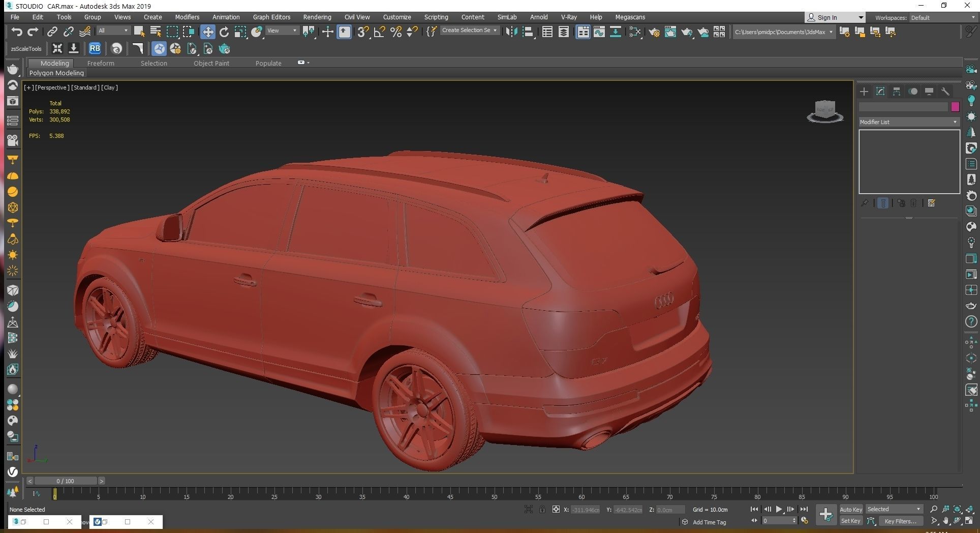Click the time slider 0 / 100
This screenshot has height=533, width=980.
coord(65,481)
